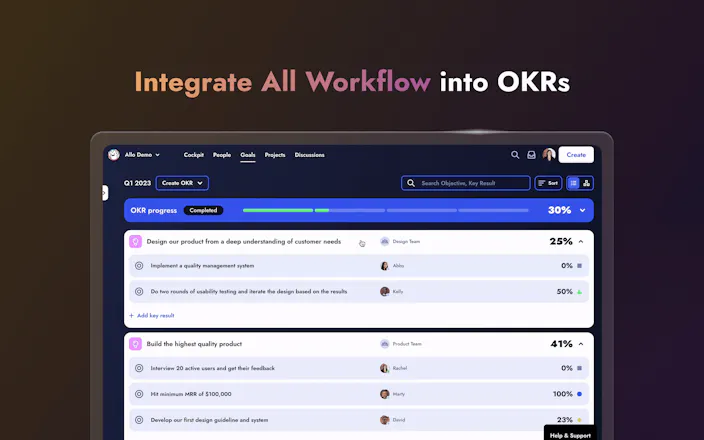704x440 pixels.
Task: Click the Allo Demo workspace logo
Action: [114, 155]
